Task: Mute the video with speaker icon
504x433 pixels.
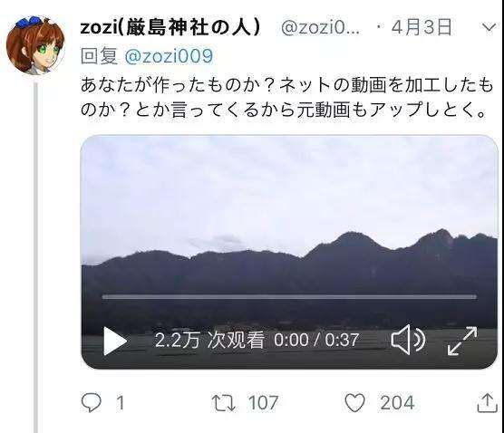Action: pos(408,340)
